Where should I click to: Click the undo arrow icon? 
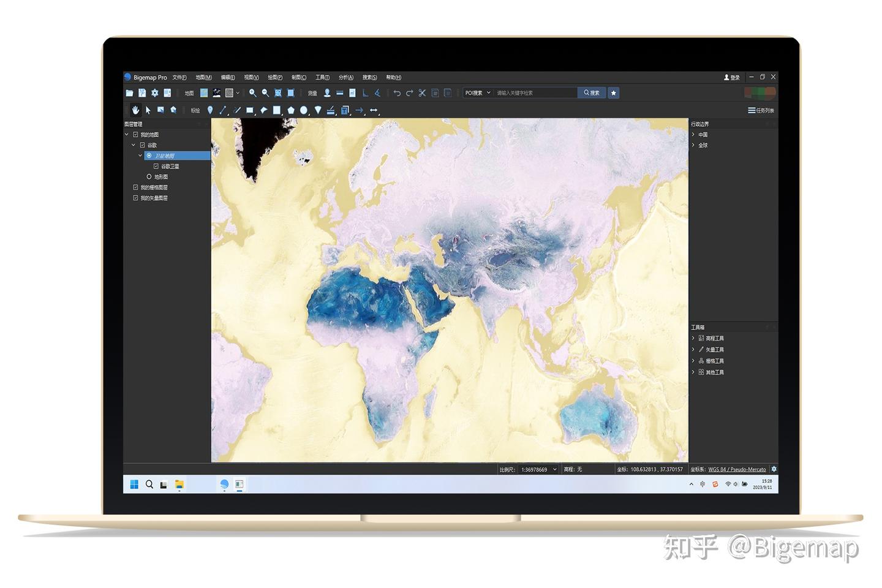398,92
